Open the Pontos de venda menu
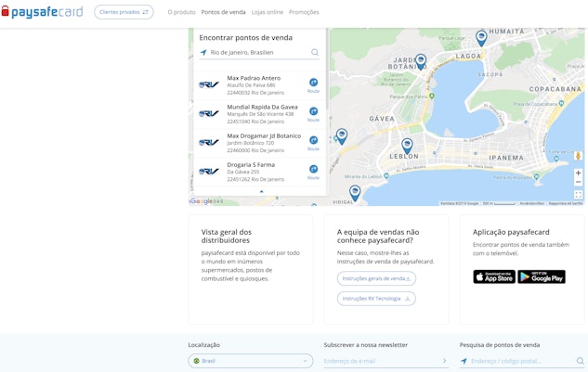 pos(223,12)
